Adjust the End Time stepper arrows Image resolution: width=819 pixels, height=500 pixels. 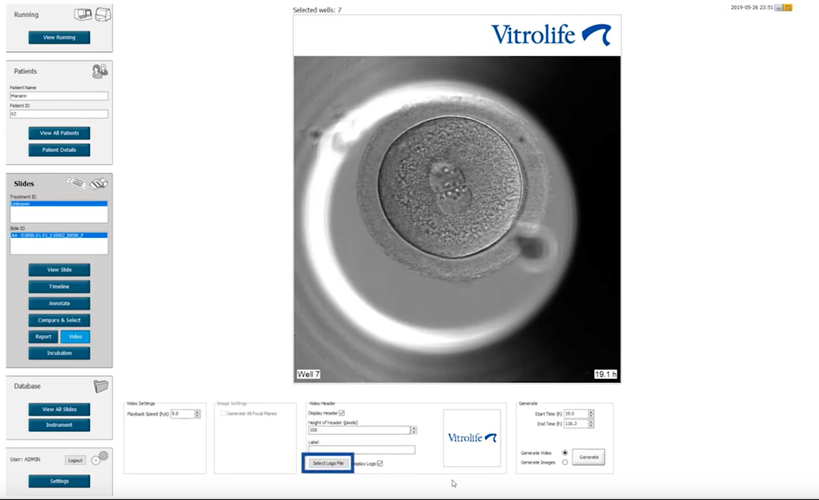point(591,423)
